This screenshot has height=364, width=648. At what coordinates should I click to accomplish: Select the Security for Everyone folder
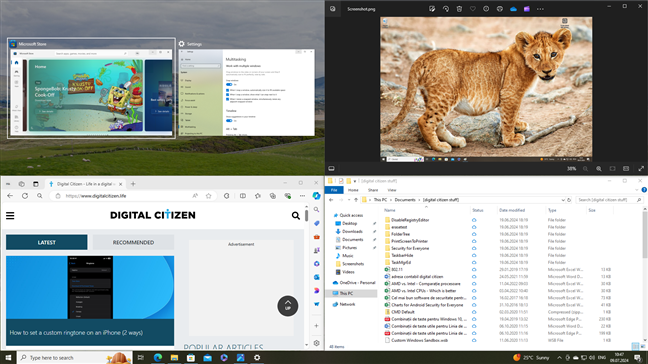(x=410, y=248)
